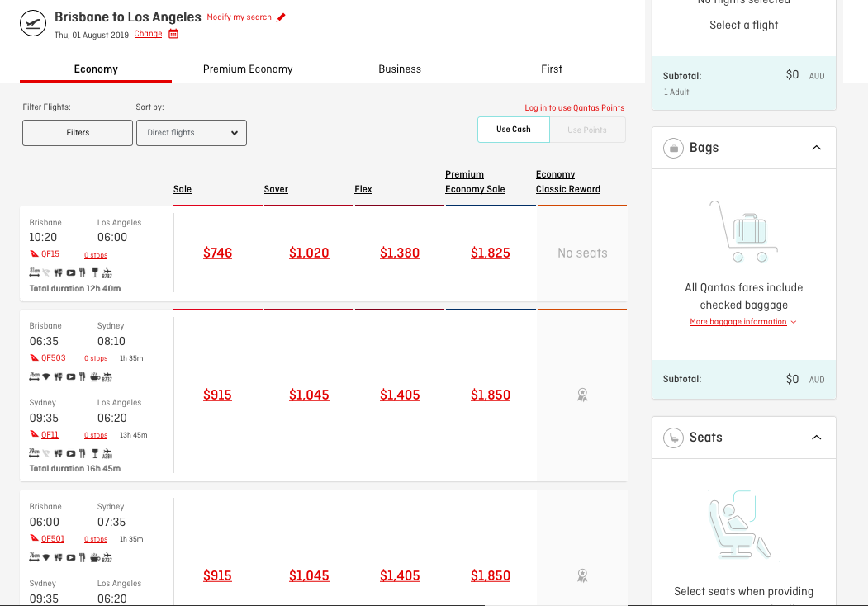Click the suitcase icon in the Bags header
Viewport: 868px width, 606px height.
click(x=674, y=148)
